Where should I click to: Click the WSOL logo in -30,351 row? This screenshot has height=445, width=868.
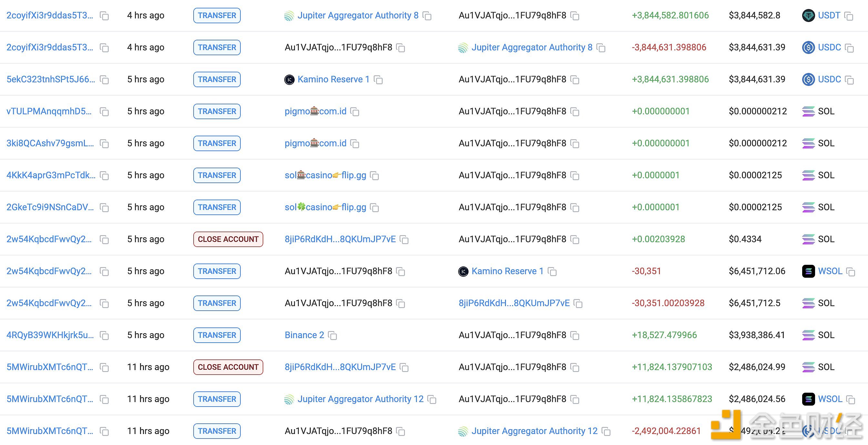pyautogui.click(x=808, y=271)
